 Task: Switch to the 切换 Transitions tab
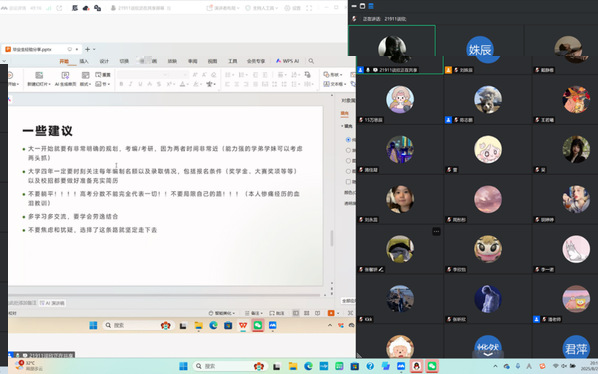coord(124,61)
